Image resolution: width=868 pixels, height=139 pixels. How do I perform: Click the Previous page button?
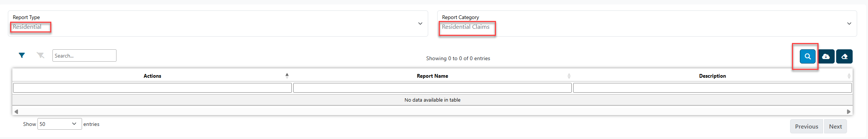807,126
